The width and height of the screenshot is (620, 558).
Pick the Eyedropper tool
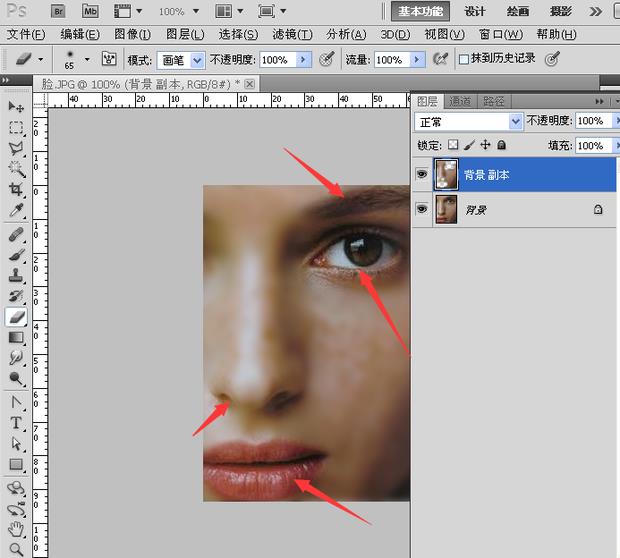[16, 211]
